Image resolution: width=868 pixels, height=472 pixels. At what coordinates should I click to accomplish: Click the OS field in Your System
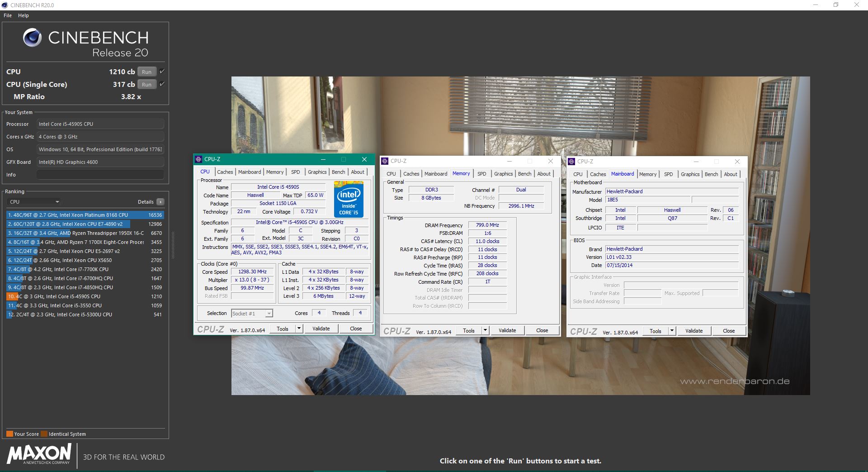[x=100, y=149]
